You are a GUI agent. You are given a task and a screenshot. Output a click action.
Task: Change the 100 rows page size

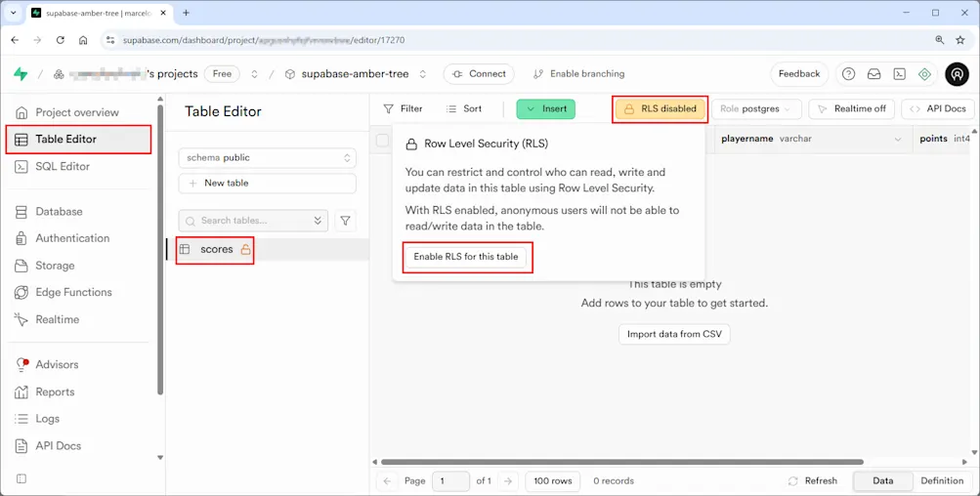point(552,481)
